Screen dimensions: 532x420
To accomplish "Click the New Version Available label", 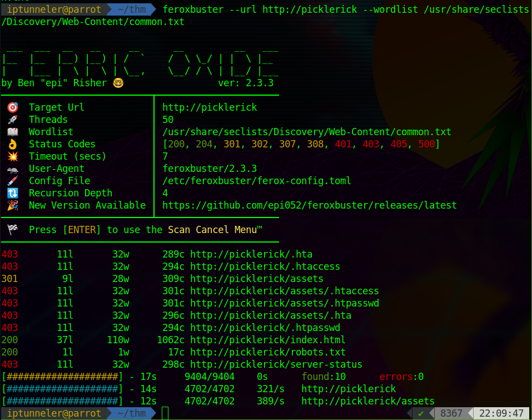I will click(87, 205).
